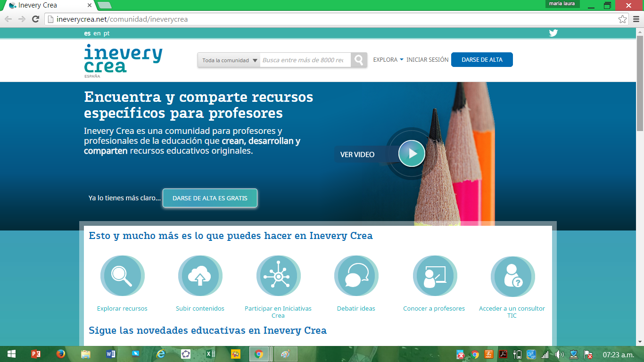Click the Chrome tray icon

click(x=475, y=354)
